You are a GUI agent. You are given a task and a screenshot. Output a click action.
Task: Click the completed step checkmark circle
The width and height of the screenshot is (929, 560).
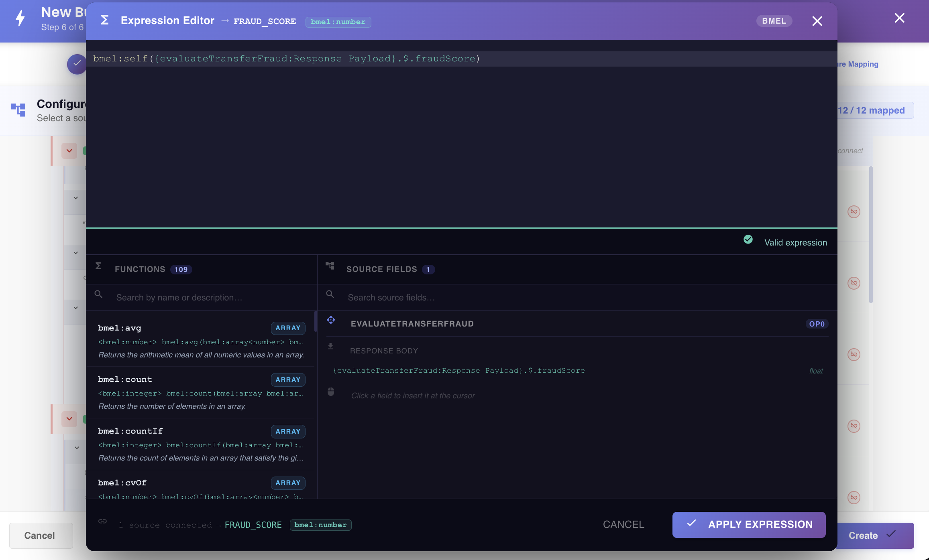(x=77, y=64)
